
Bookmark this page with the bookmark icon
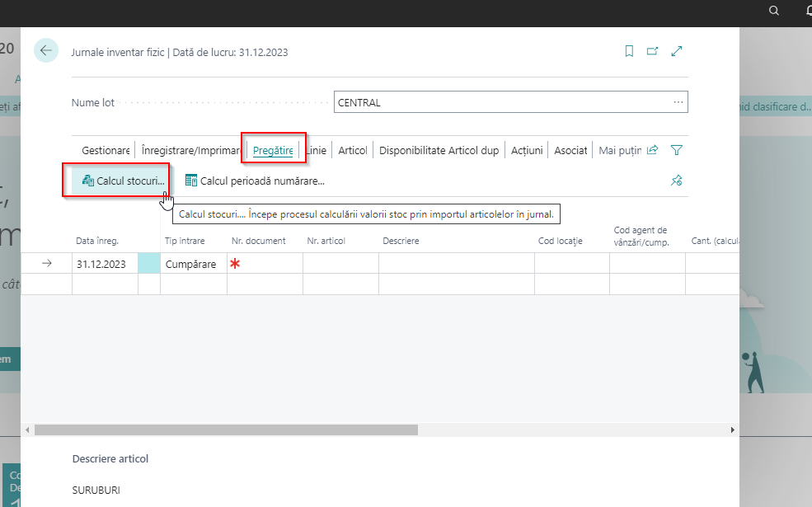coord(629,51)
